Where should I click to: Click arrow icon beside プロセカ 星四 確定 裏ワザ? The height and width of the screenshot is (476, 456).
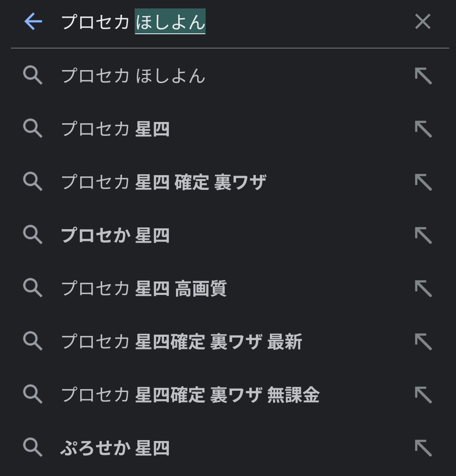[x=423, y=182]
